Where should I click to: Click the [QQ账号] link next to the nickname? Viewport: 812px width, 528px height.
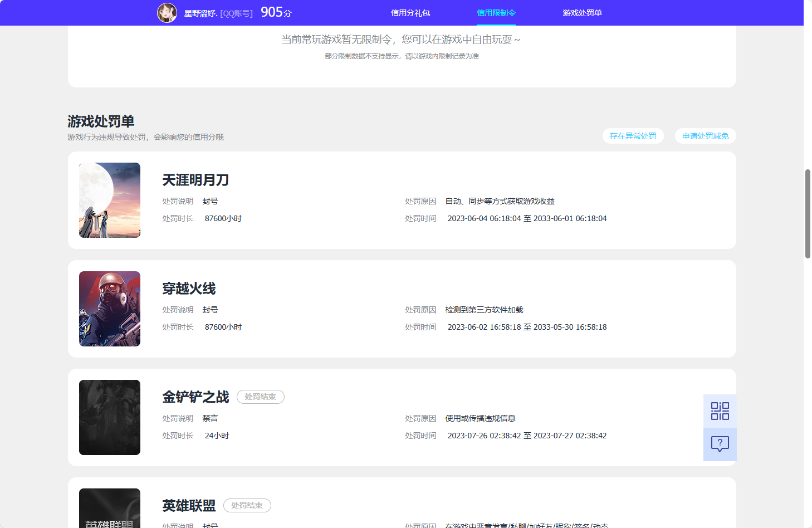(236, 12)
